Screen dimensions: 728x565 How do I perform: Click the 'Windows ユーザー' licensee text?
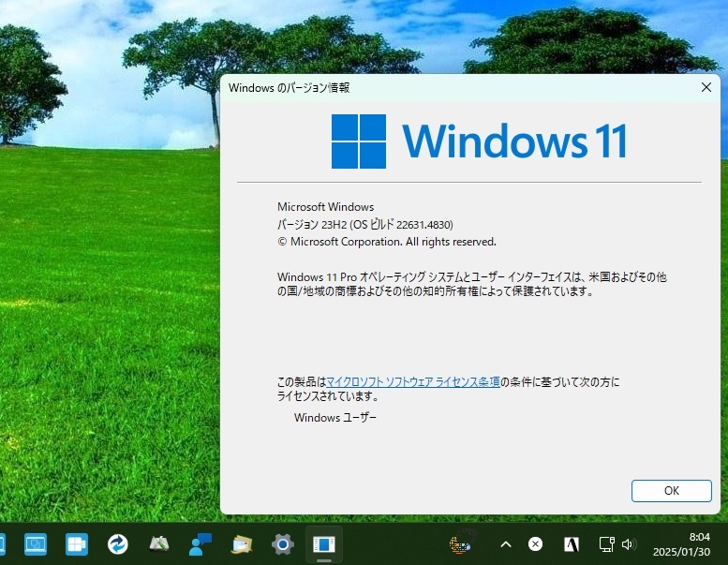coord(335,417)
